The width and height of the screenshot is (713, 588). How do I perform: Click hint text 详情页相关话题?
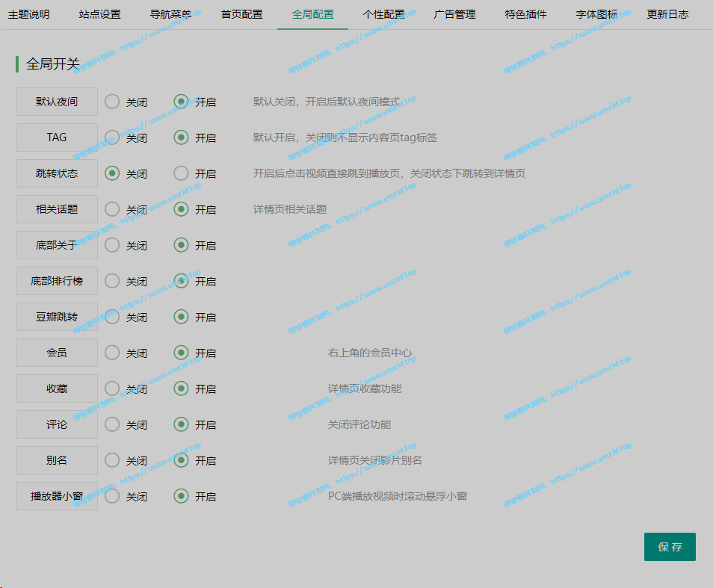point(290,209)
